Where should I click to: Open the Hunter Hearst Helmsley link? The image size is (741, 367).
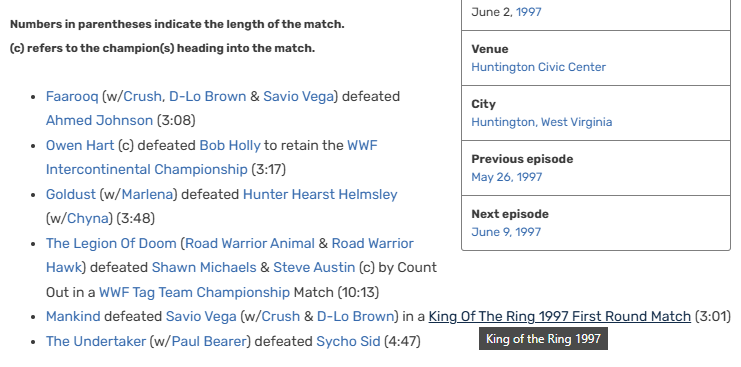[x=320, y=194]
